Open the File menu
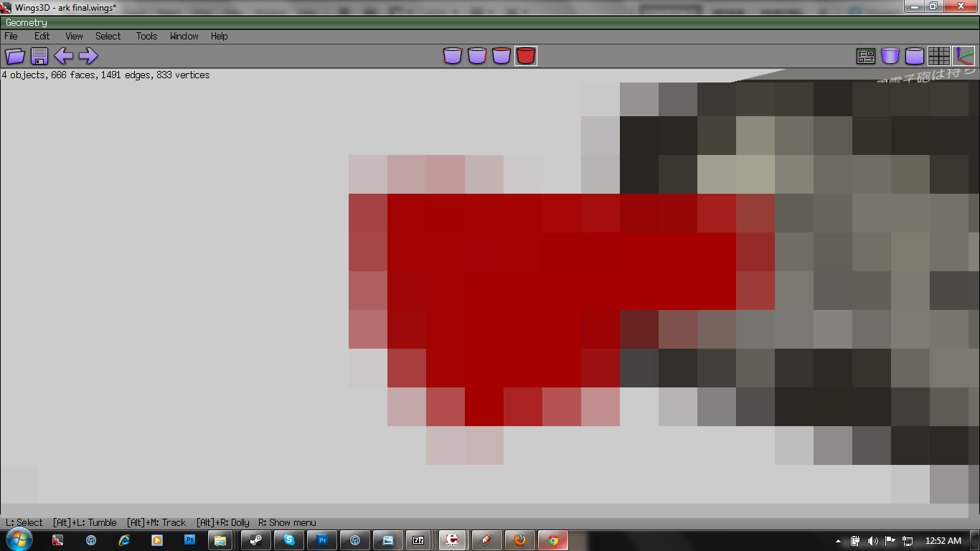The image size is (980, 551). (11, 36)
